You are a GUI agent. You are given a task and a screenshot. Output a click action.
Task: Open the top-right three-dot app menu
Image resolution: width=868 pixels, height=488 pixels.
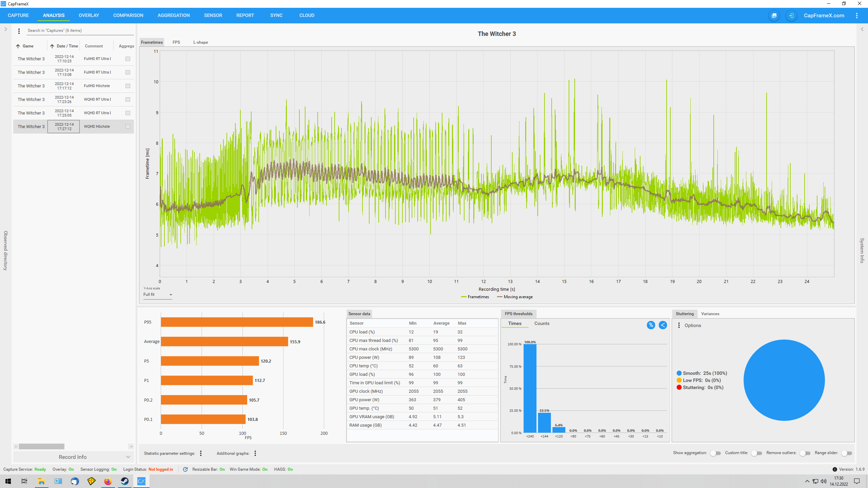click(857, 16)
